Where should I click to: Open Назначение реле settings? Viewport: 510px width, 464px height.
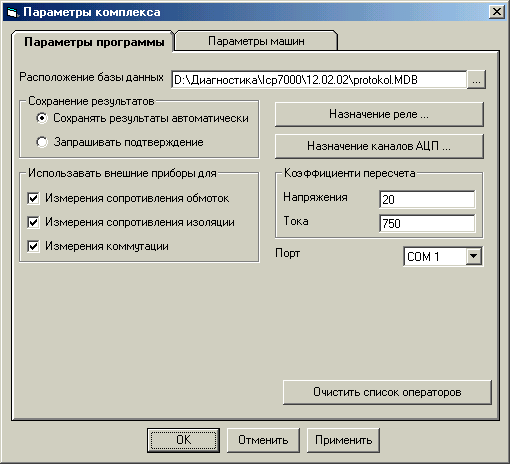pos(379,114)
